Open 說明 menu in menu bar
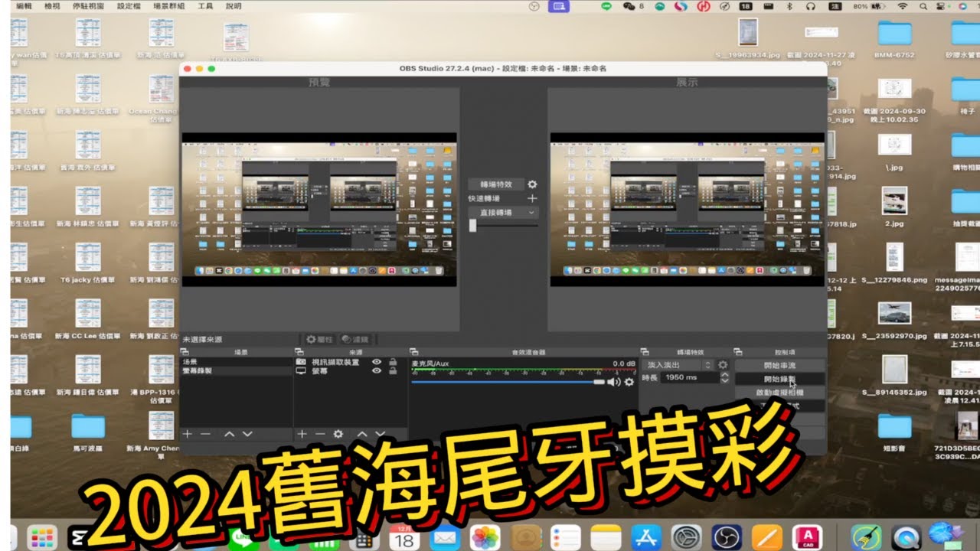 (234, 5)
